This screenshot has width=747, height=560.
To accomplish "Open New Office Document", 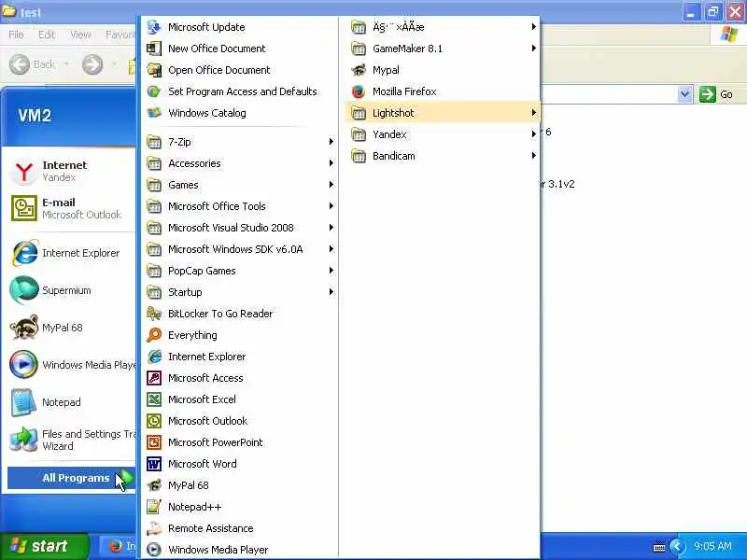I will click(240, 49).
